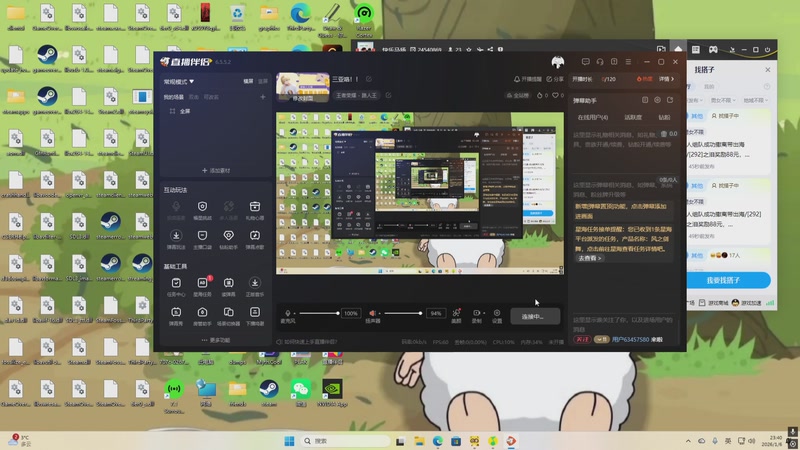
Task: Click the microphone 100% value field
Action: point(351,313)
